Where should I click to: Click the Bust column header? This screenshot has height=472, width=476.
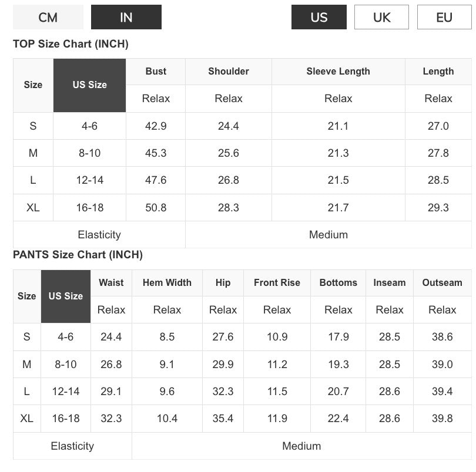click(156, 72)
